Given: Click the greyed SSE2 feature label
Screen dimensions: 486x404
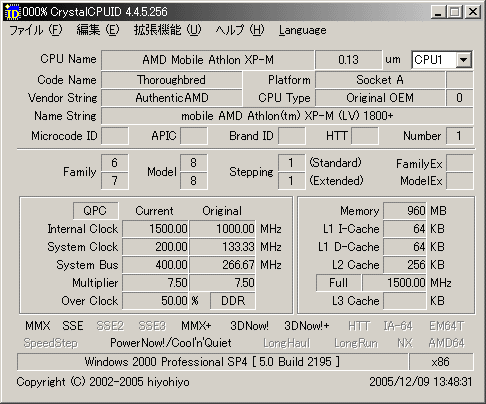Looking at the screenshot, I should point(110,326).
